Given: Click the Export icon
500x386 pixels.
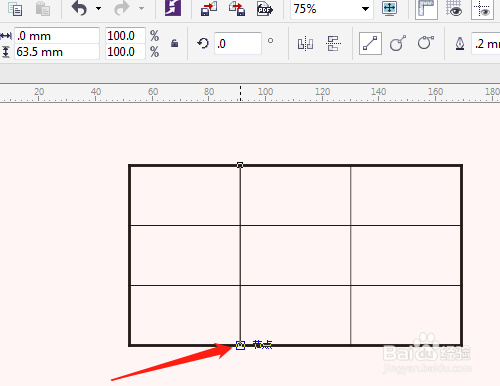Looking at the screenshot, I should [x=237, y=8].
